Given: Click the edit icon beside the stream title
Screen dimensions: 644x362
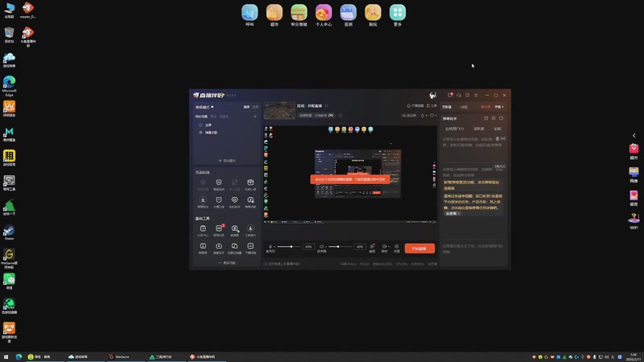Looking at the screenshot, I should 327,106.
